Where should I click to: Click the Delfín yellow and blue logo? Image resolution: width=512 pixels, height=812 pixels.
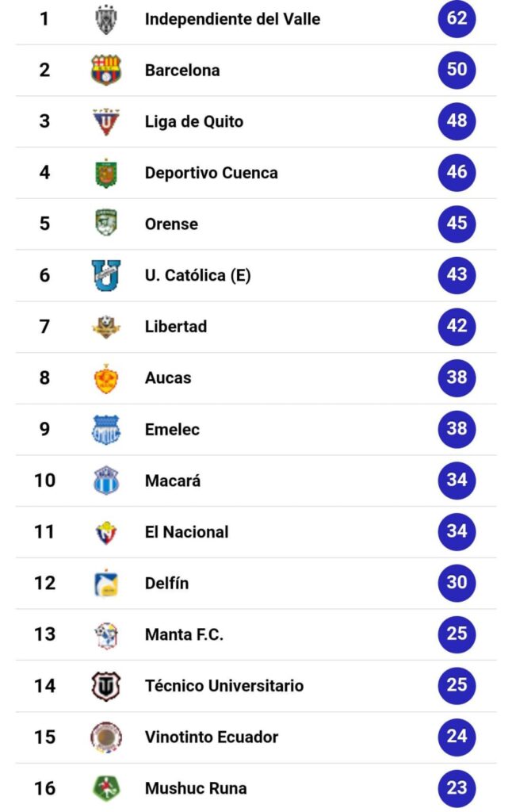pos(106,583)
